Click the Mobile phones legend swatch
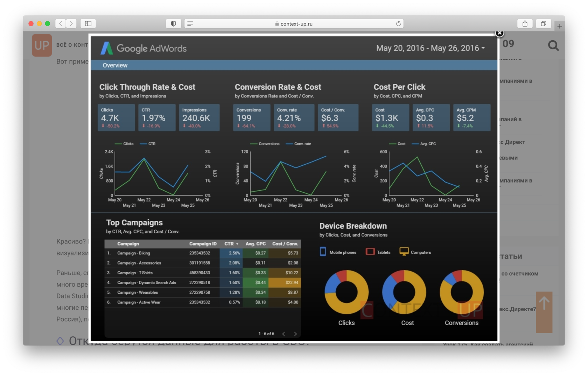The width and height of the screenshot is (588, 376). (323, 252)
